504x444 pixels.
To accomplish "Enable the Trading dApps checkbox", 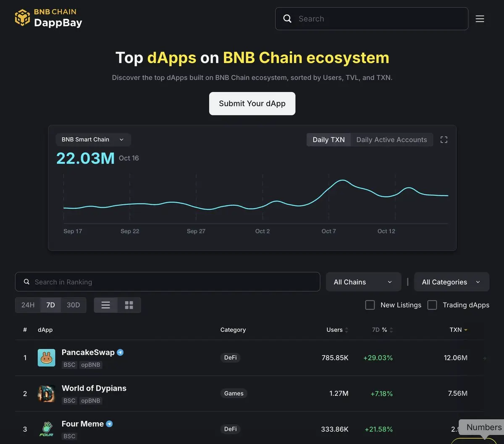I will 432,305.
